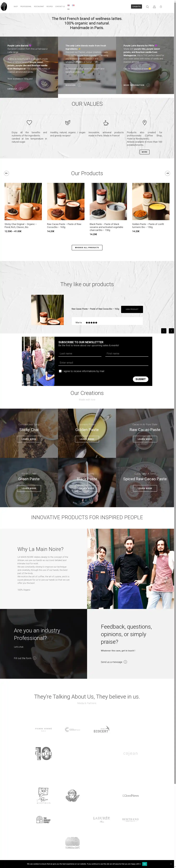
Task: Click the previous arrow beside Our Products
Action: (x=6, y=173)
